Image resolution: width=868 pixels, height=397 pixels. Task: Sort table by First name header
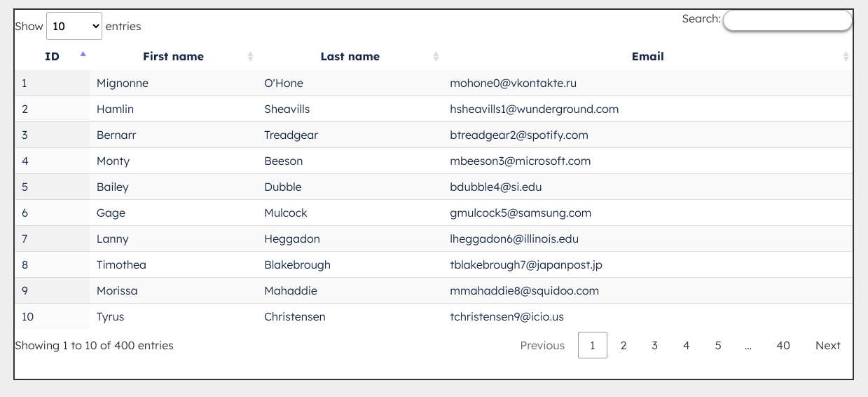click(174, 57)
